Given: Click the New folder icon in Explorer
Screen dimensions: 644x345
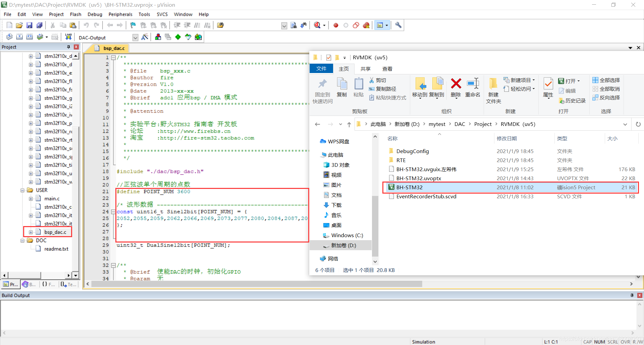Looking at the screenshot, I should click(493, 83).
